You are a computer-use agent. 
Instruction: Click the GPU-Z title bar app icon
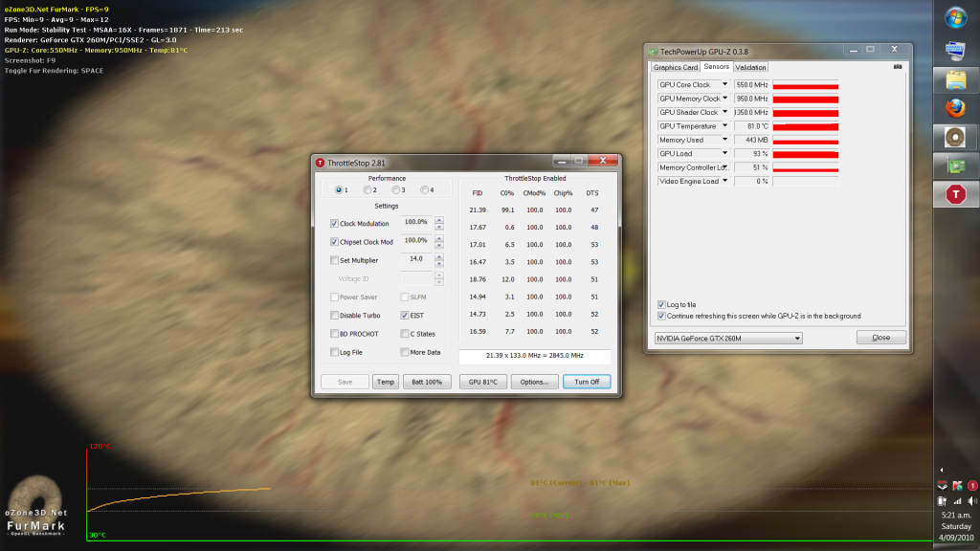654,52
